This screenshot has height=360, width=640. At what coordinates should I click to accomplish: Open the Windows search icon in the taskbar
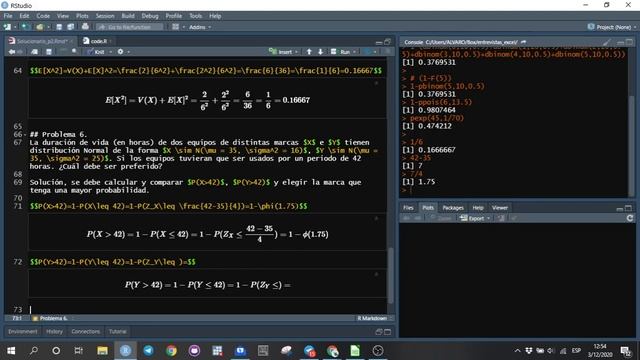[x=33, y=350]
